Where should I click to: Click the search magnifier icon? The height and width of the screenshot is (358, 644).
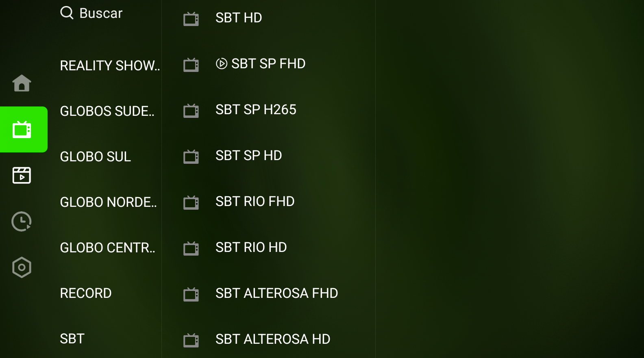(x=67, y=13)
